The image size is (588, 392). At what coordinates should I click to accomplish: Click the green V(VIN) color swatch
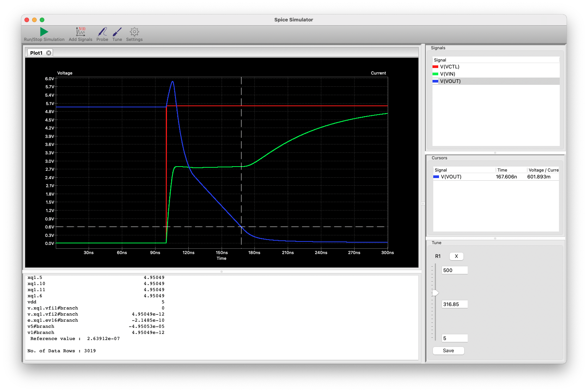435,74
